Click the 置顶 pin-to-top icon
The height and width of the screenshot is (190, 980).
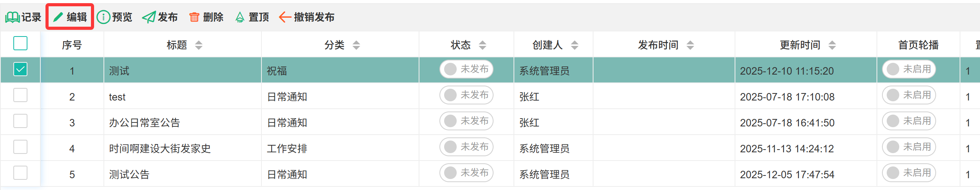click(240, 17)
